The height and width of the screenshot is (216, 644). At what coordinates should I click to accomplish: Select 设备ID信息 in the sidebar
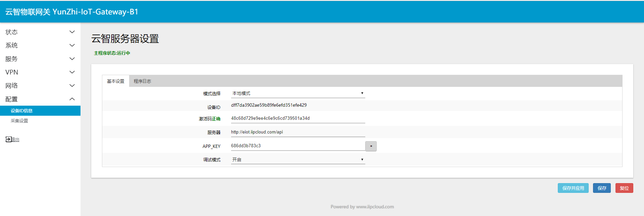(x=40, y=111)
